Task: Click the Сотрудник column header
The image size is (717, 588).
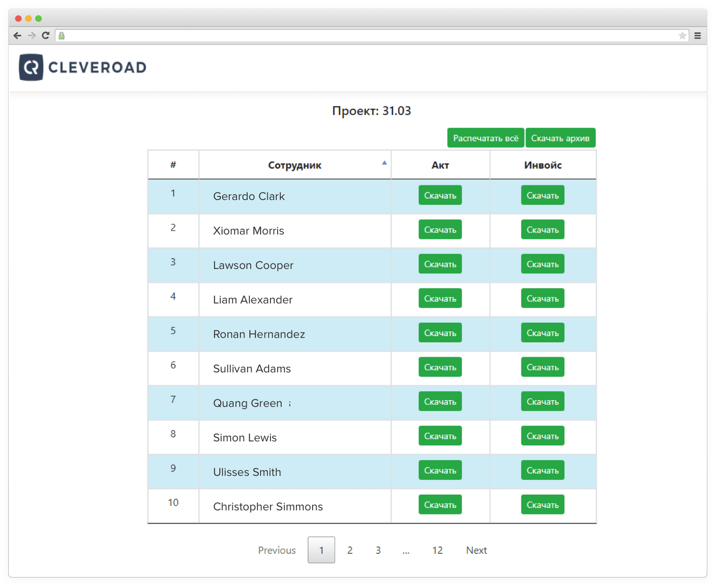Action: [x=295, y=165]
